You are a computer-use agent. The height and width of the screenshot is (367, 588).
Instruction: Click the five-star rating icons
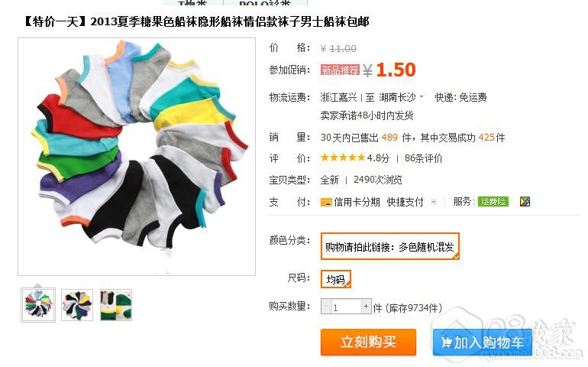342,158
